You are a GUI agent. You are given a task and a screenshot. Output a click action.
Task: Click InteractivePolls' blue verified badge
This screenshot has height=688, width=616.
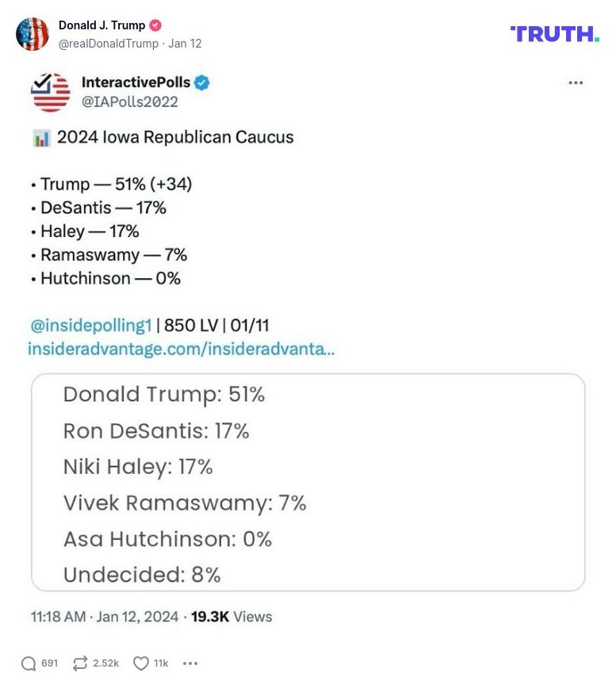pos(203,81)
